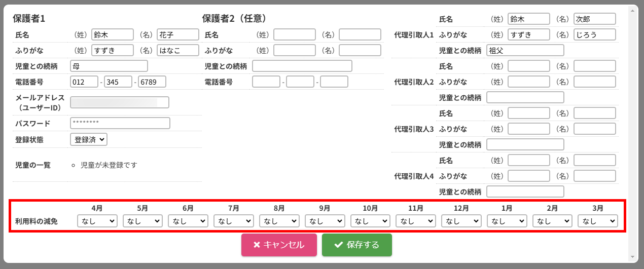Image resolution: width=644 pixels, height=269 pixels.
Task: Click 保護者1 first name field 花子
Action: [x=178, y=34]
